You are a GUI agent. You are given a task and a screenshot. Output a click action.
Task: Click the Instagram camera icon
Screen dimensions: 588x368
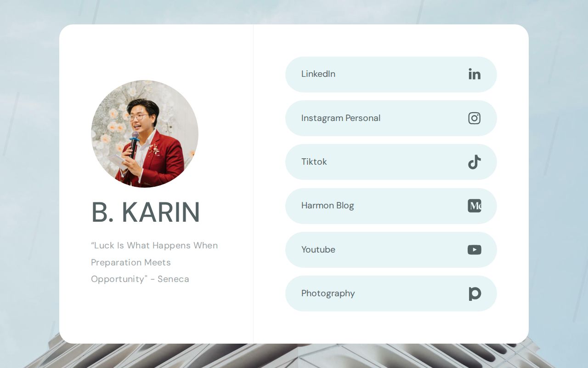point(474,118)
